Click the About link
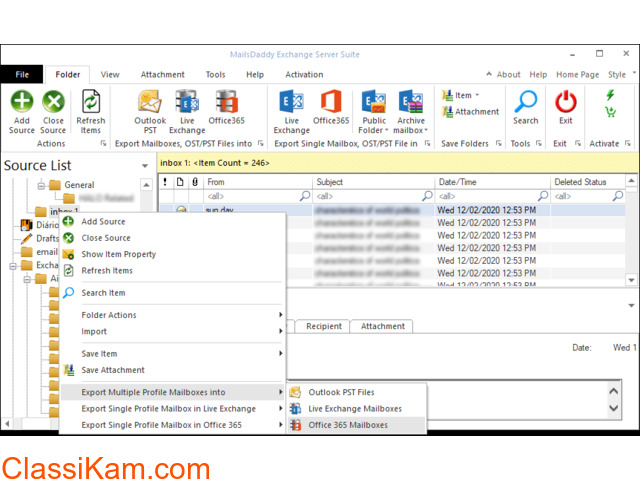Image resolution: width=640 pixels, height=480 pixels. point(508,75)
